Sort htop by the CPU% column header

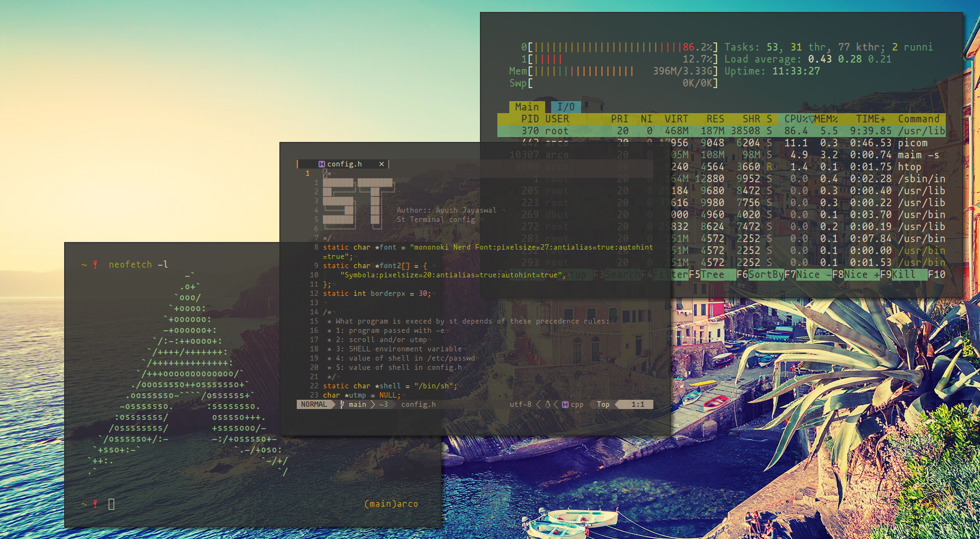click(796, 119)
